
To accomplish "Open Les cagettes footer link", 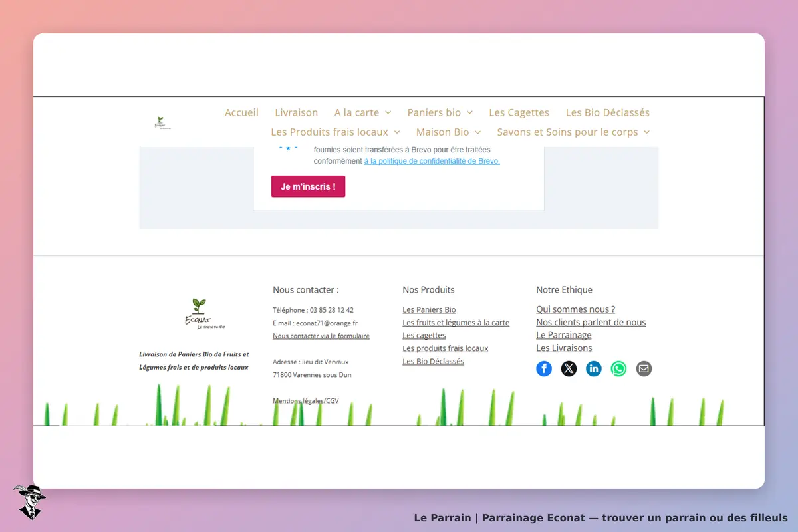I will tap(424, 336).
